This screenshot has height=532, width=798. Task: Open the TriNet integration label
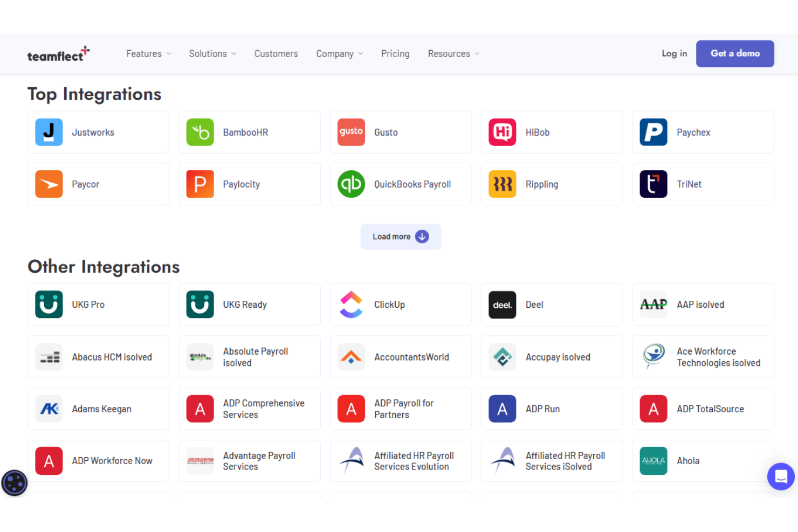(689, 184)
